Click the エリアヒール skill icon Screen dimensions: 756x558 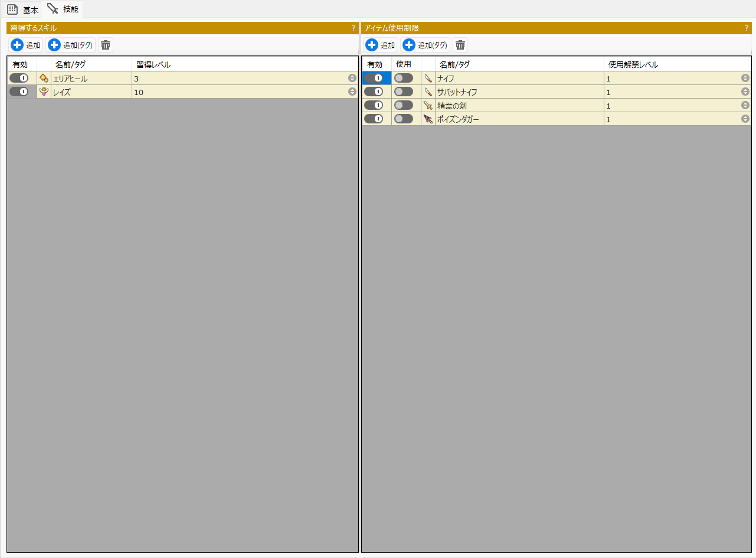click(x=44, y=79)
